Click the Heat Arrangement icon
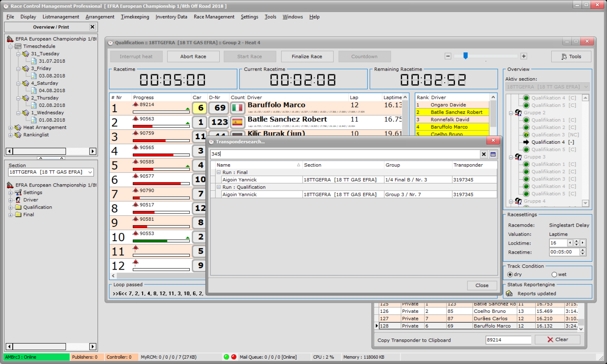 (x=18, y=127)
